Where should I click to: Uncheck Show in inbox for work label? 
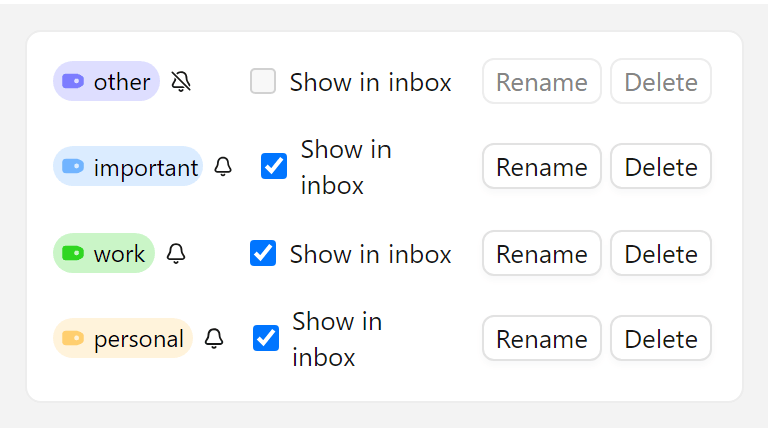(x=263, y=254)
